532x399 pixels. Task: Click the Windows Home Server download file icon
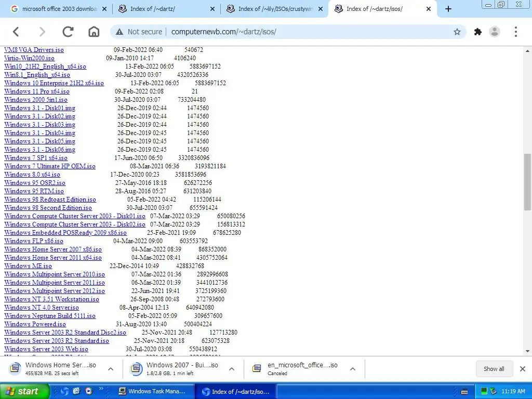click(15, 368)
